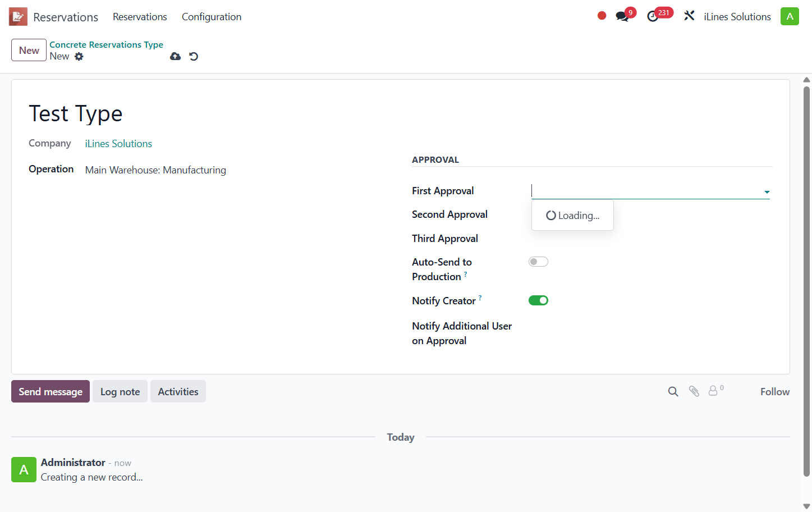Screen dimensions: 812x512
Task: Open the gear actions menu
Action: (x=79, y=56)
